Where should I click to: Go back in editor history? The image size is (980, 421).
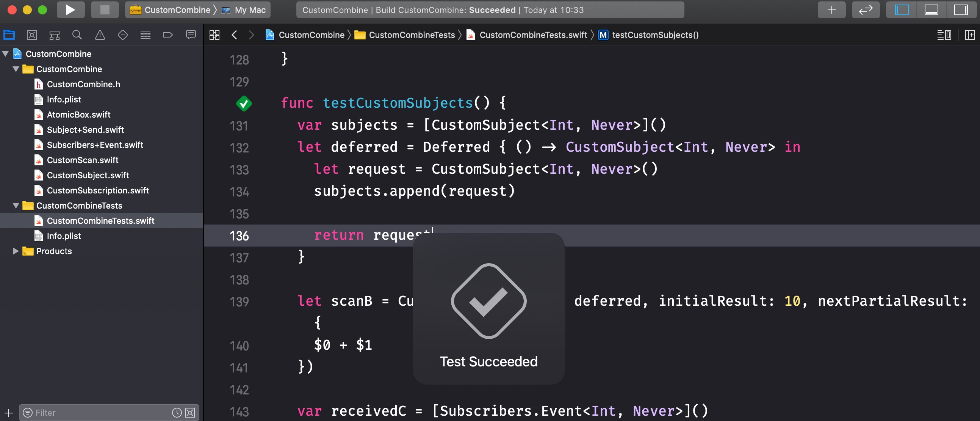click(234, 35)
